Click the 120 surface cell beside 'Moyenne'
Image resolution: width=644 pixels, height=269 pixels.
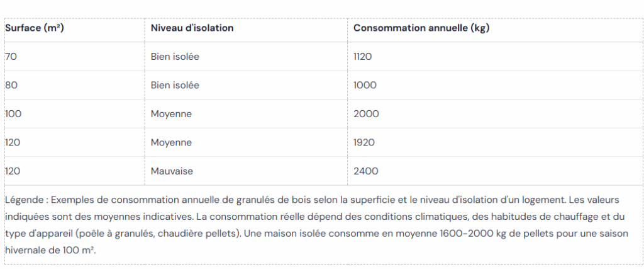pos(13,142)
